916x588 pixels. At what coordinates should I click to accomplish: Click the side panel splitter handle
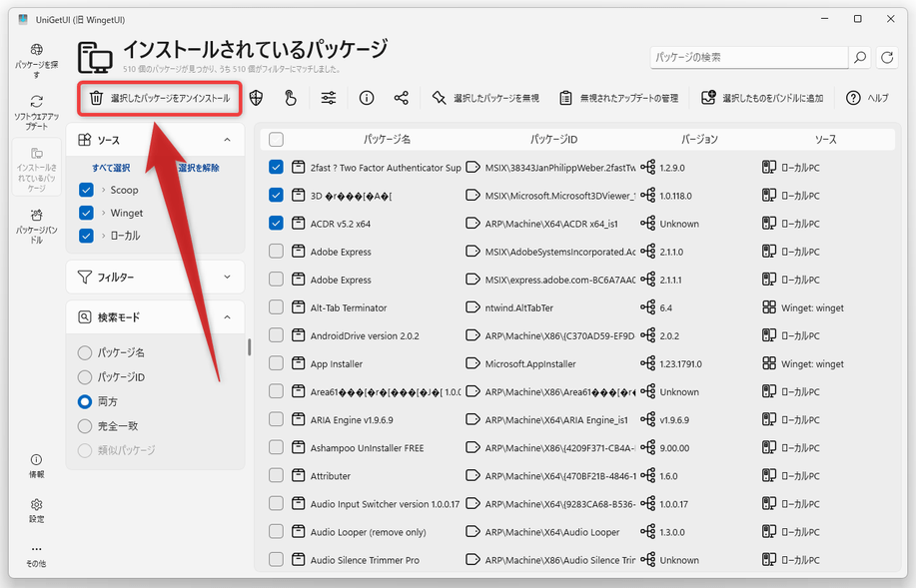click(250, 346)
